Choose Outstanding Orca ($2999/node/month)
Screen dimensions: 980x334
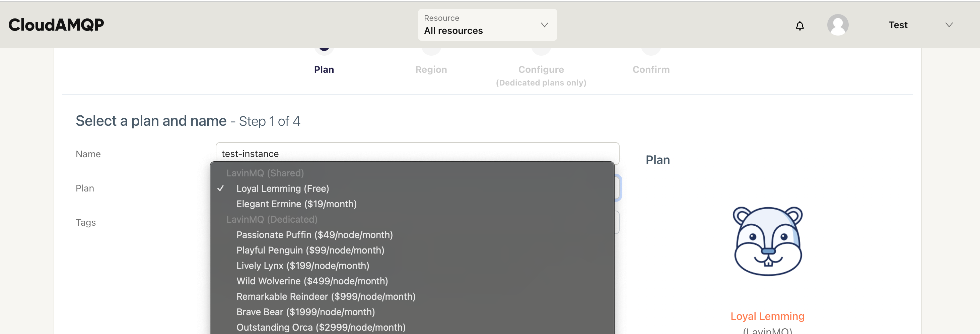pos(412,327)
